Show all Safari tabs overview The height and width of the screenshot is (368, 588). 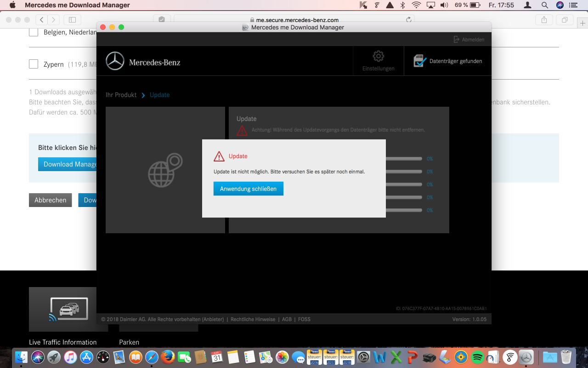click(565, 20)
